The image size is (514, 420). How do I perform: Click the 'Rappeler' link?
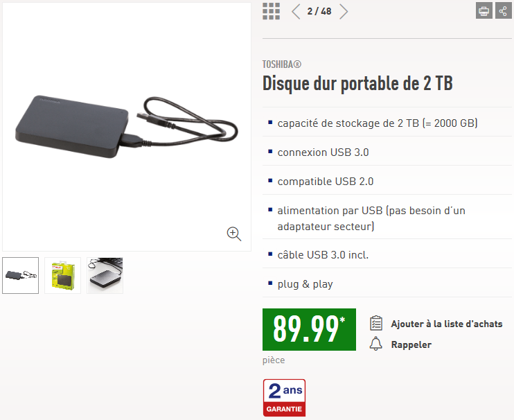coord(411,344)
